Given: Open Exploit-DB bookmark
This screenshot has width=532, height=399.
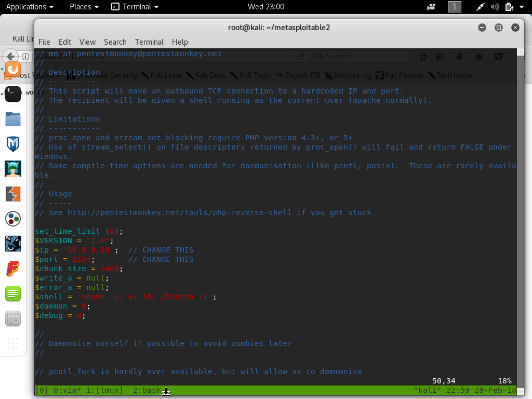Looking at the screenshot, I should 298,75.
